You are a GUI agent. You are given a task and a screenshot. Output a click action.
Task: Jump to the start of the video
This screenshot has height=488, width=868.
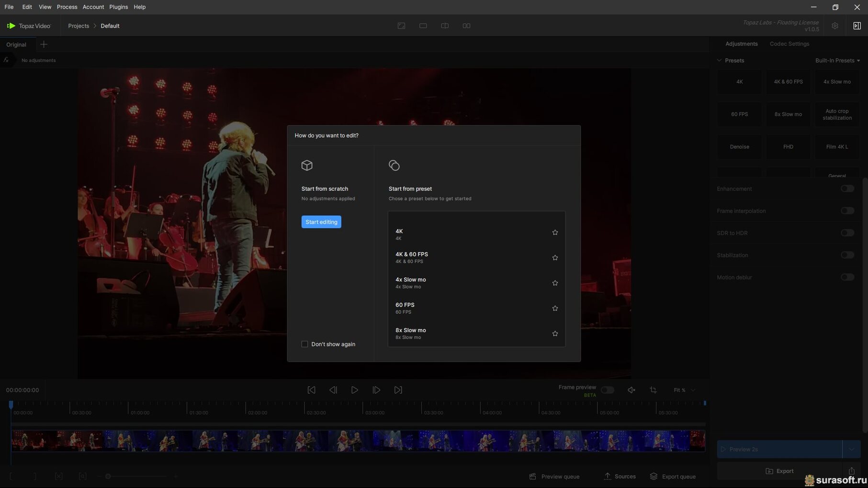[311, 390]
